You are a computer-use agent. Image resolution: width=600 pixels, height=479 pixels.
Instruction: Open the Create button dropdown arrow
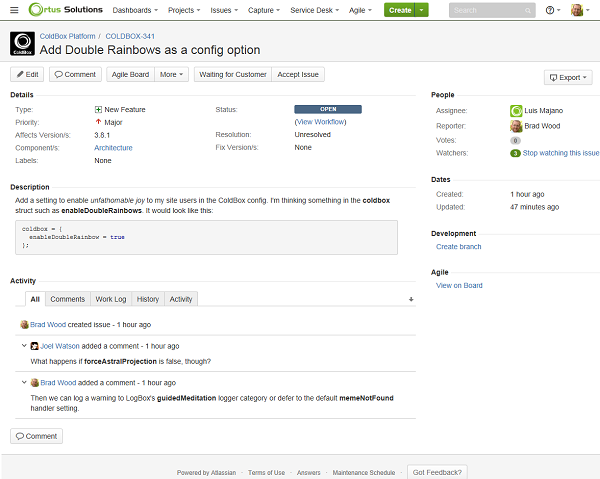pyautogui.click(x=423, y=10)
